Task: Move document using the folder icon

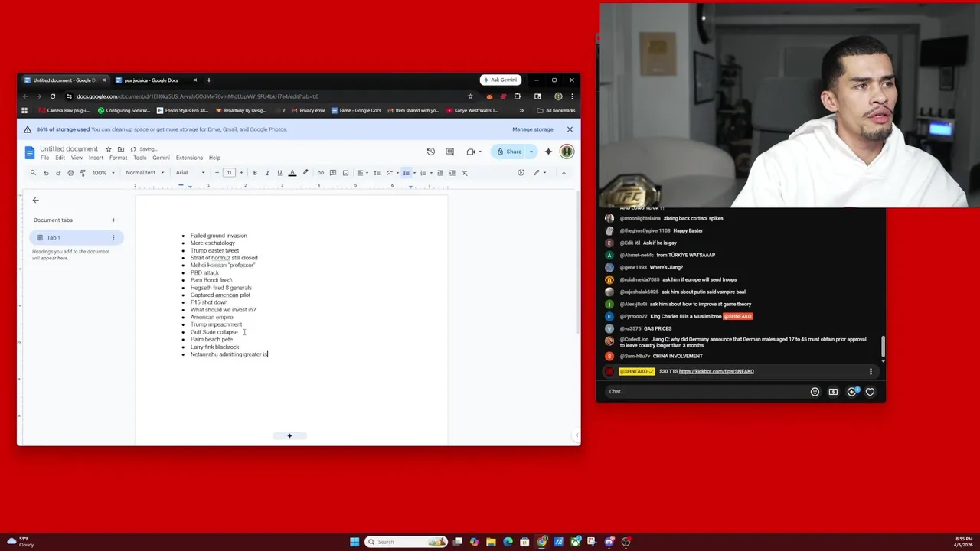Action: 121,149
